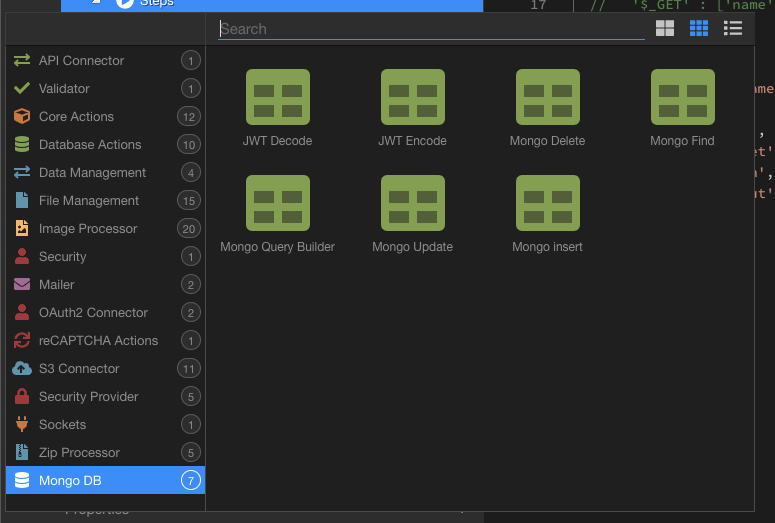
Task: Click the Security Provider lock icon
Action: point(22,396)
